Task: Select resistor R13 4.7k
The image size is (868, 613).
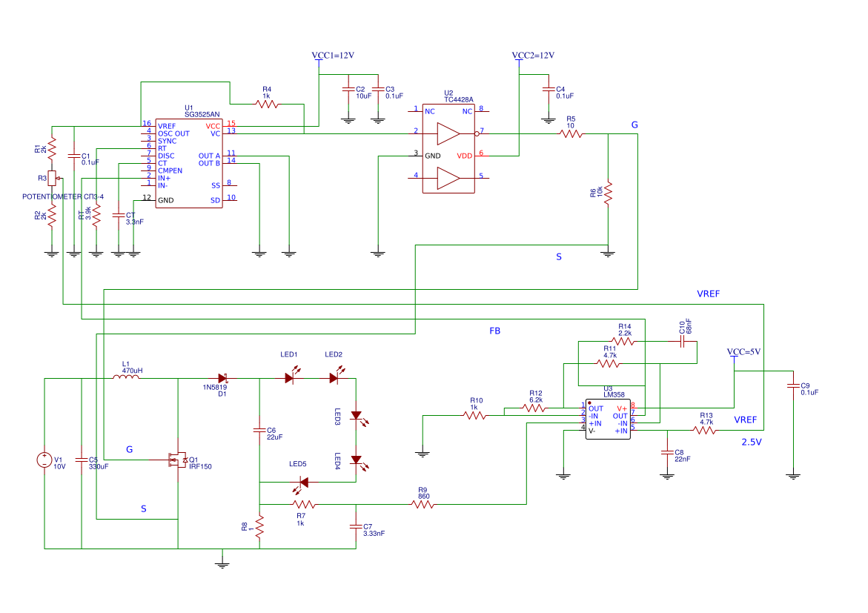Action: pos(705,430)
